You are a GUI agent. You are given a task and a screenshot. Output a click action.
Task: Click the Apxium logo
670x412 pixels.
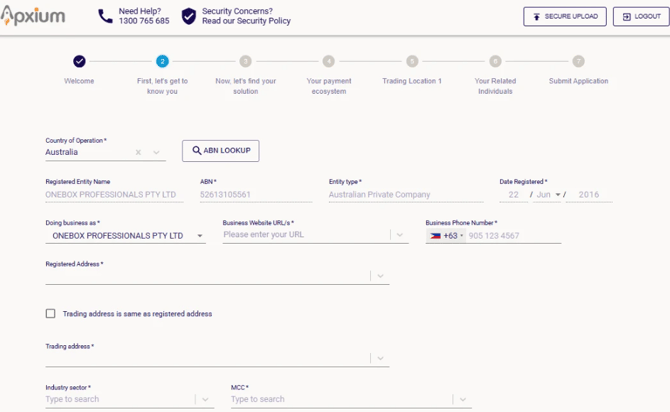tap(32, 16)
